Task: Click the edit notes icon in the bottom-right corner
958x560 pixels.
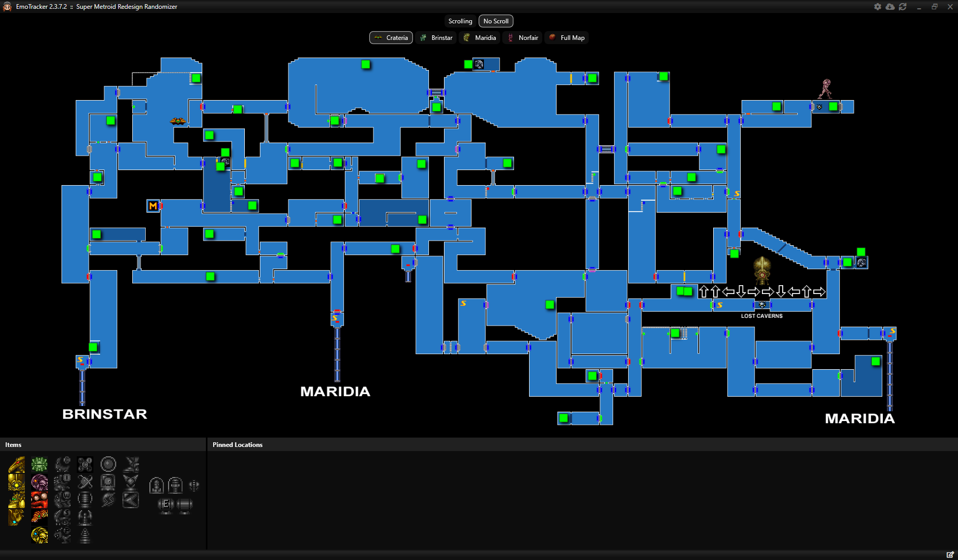Action: pos(951,554)
